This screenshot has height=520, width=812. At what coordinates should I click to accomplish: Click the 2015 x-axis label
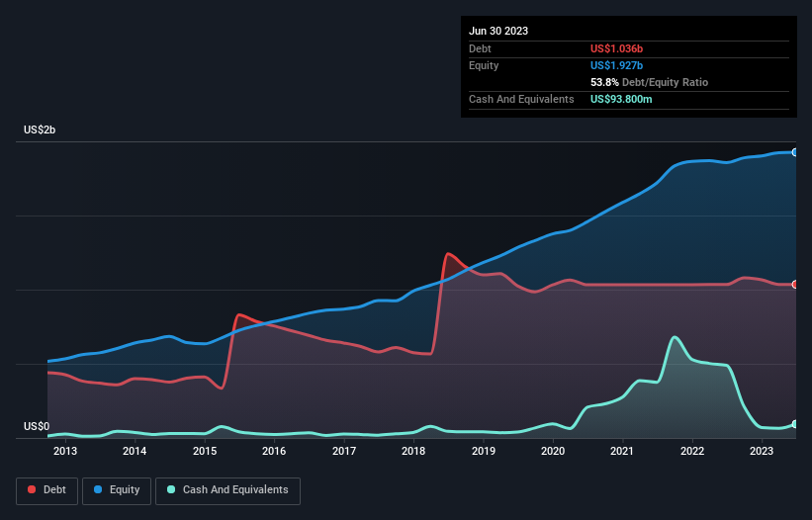205,451
